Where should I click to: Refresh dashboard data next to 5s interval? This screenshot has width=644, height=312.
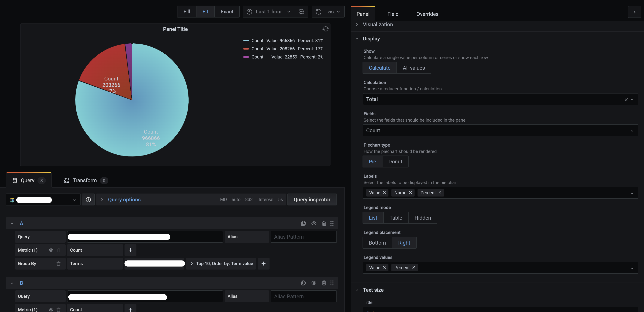coord(318,12)
